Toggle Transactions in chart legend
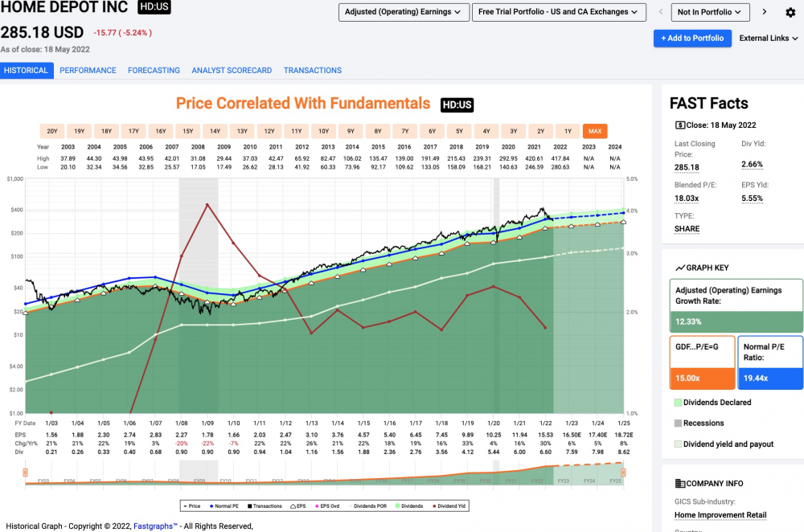This screenshot has width=804, height=532. 265,505
